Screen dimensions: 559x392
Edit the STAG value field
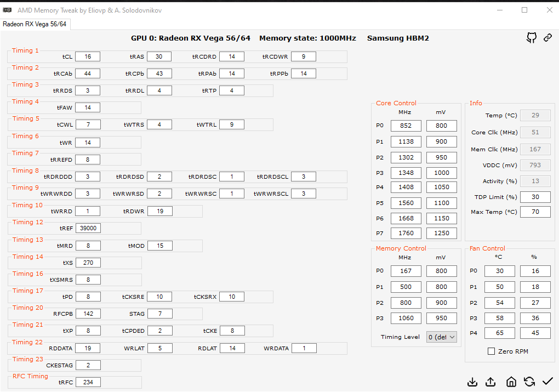tap(160, 314)
